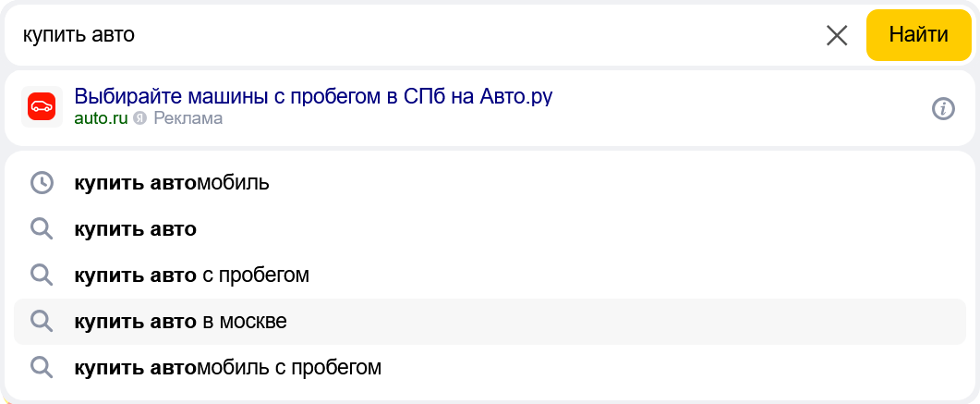The image size is (980, 404).
Task: Click the clear search query X icon
Action: pyautogui.click(x=836, y=36)
